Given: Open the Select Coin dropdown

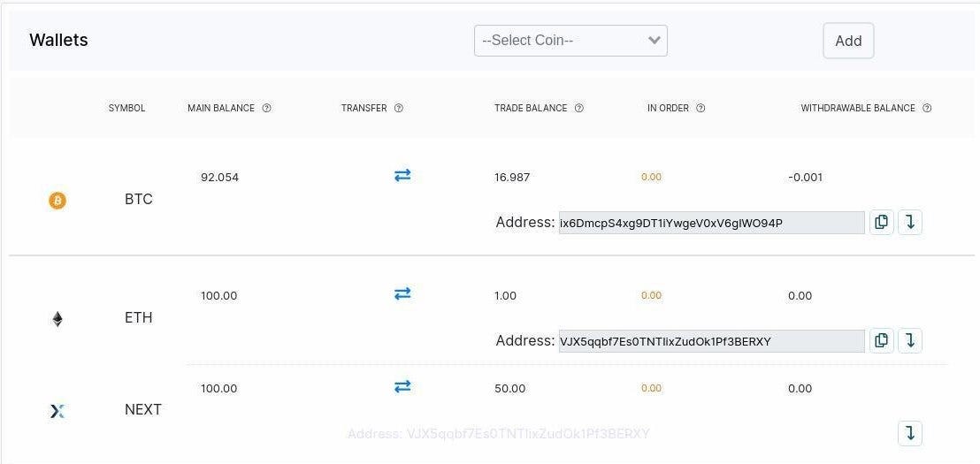Looking at the screenshot, I should (570, 41).
